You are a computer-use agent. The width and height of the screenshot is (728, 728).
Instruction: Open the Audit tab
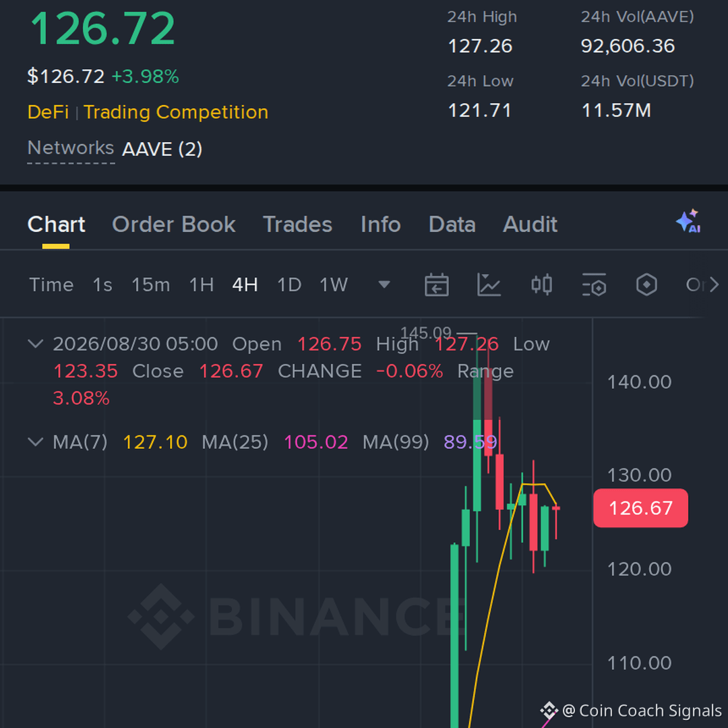pyautogui.click(x=530, y=224)
